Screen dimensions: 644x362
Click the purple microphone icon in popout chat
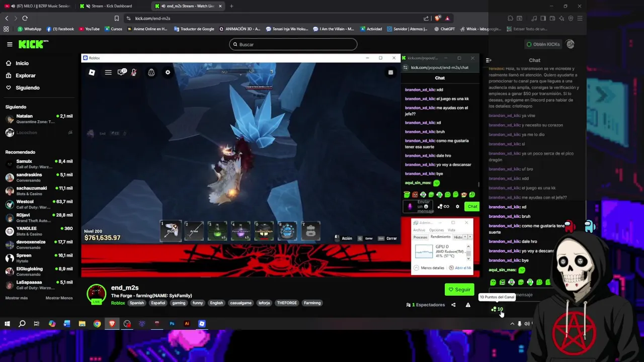(410, 206)
